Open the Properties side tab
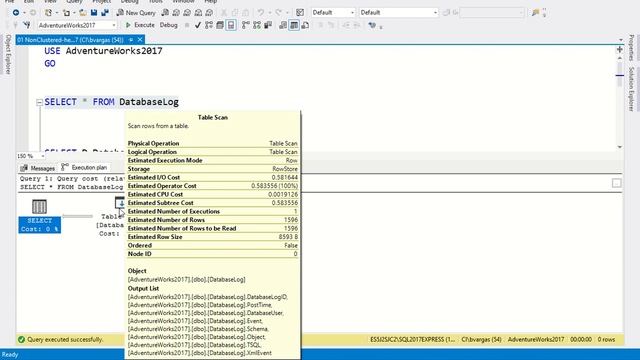The image size is (640, 360). 631,48
